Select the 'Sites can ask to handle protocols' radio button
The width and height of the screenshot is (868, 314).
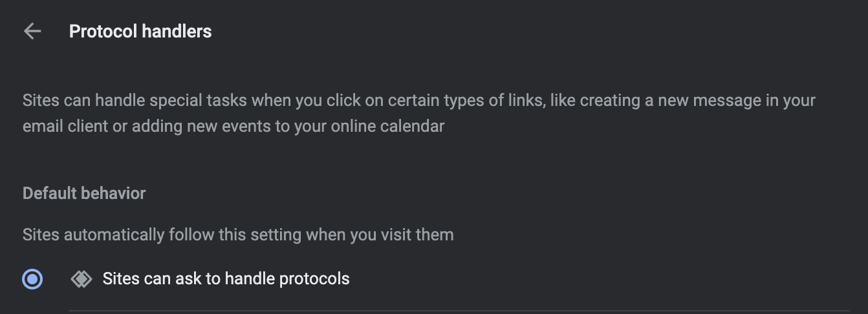32,279
